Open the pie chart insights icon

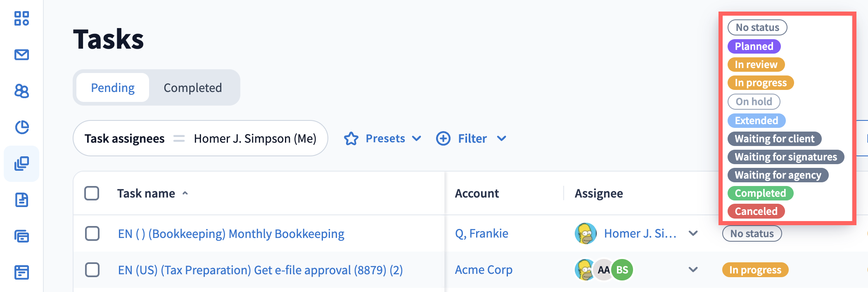(x=21, y=127)
